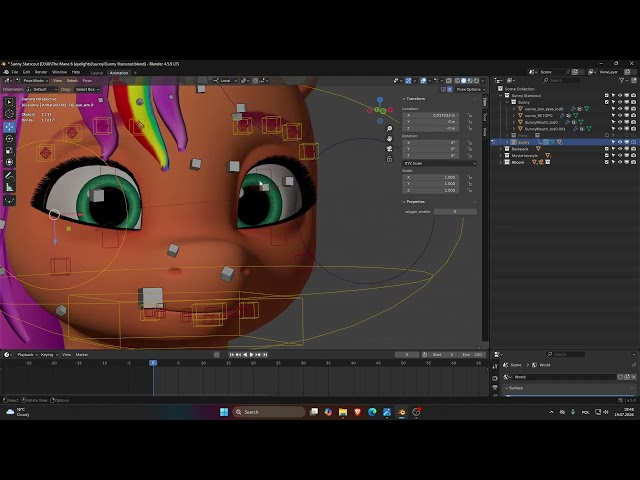Select the Measure tool

point(9,187)
